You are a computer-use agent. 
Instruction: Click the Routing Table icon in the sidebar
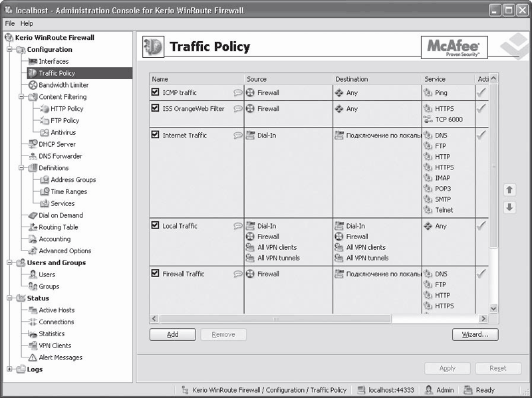33,227
